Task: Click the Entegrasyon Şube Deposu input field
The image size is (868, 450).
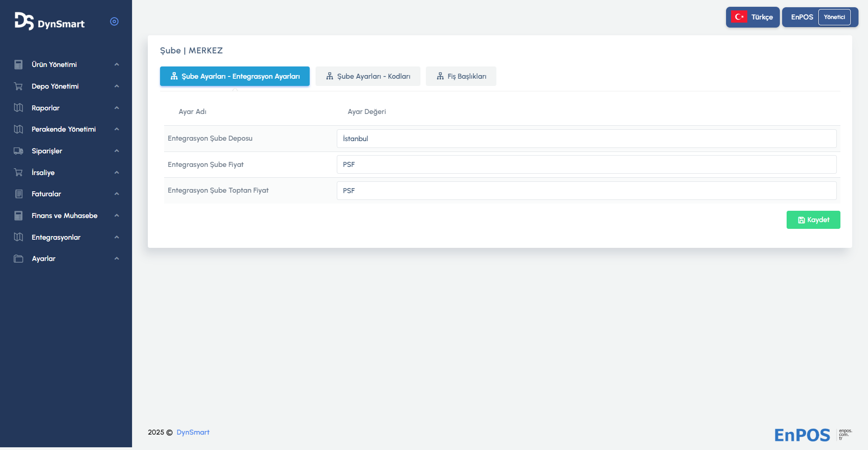Action: (586, 139)
